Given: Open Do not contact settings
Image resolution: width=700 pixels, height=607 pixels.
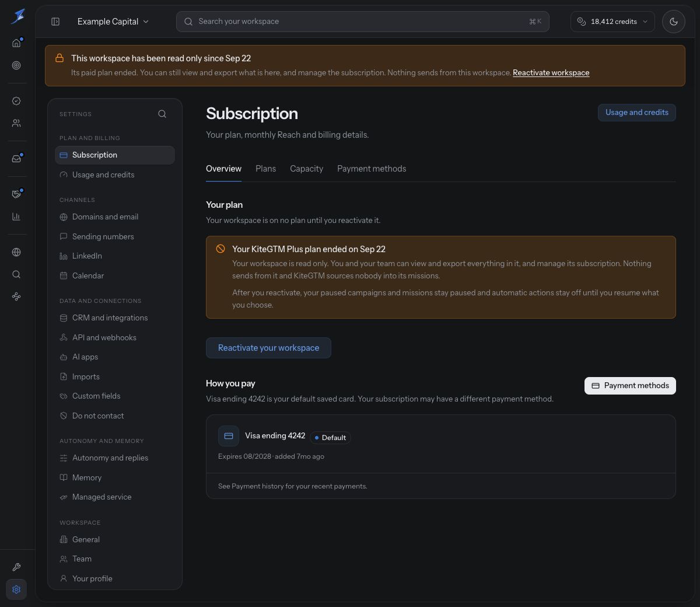Looking at the screenshot, I should [115, 416].
